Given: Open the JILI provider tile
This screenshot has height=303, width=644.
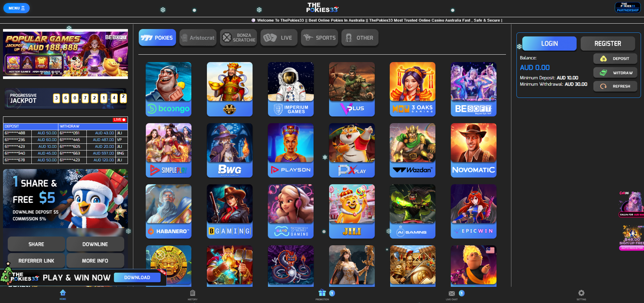Looking at the screenshot, I should 352,211.
